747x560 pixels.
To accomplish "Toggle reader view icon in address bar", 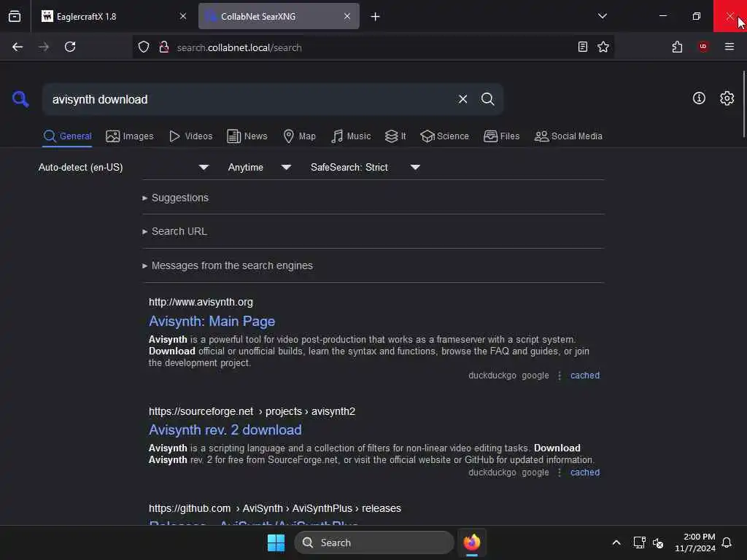I will [582, 47].
